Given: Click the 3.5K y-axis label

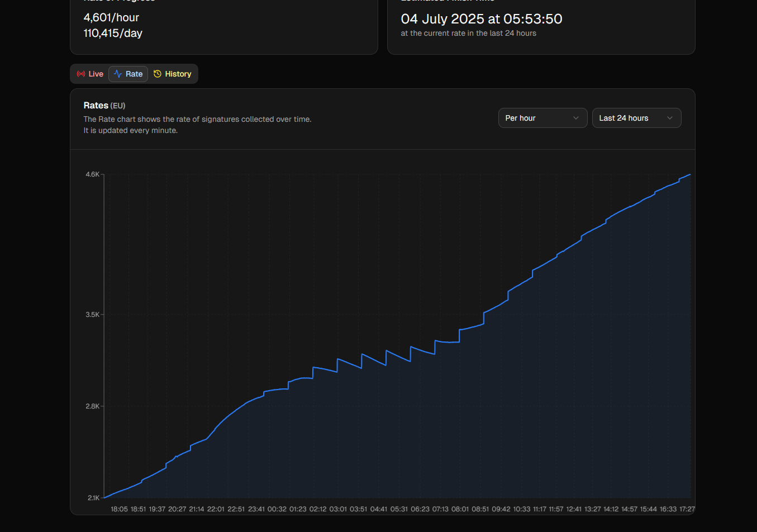Looking at the screenshot, I should click(x=92, y=315).
